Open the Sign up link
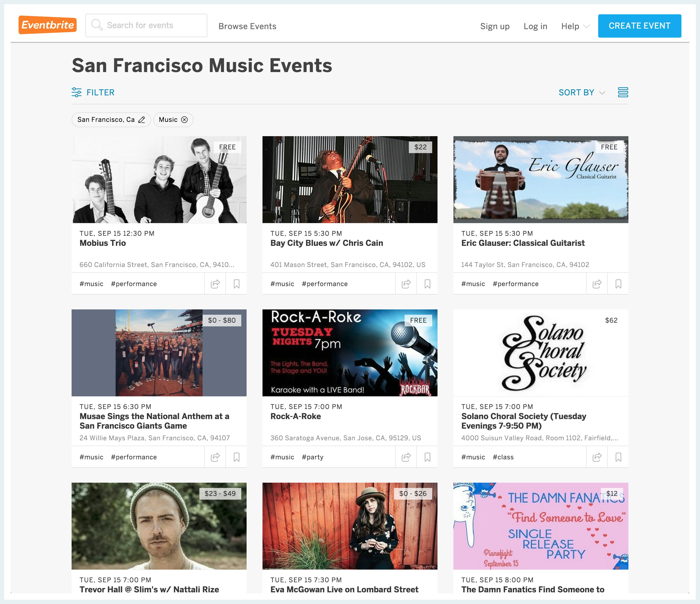700x604 pixels. [x=495, y=26]
